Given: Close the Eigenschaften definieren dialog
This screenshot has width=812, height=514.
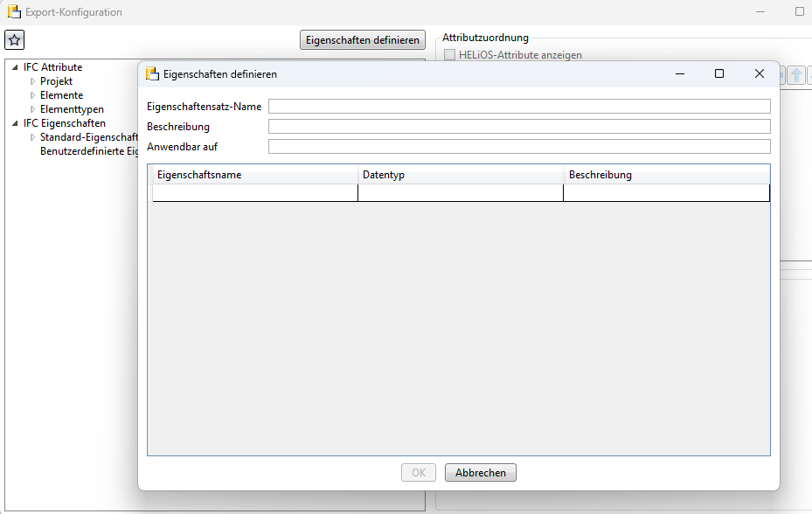Looking at the screenshot, I should 760,73.
